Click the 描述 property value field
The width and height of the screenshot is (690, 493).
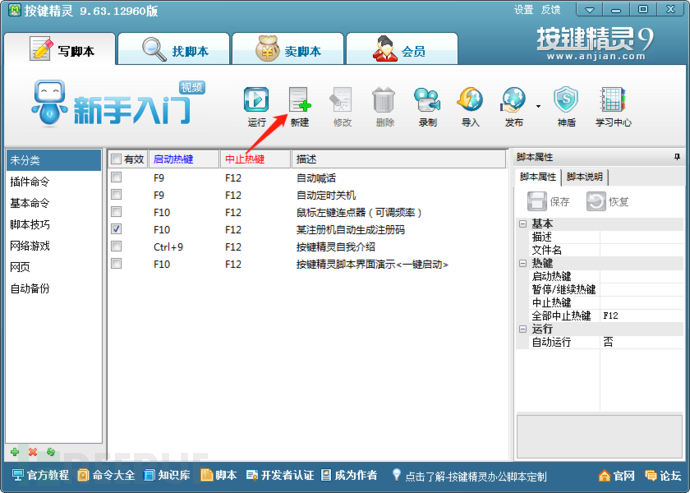pyautogui.click(x=642, y=237)
